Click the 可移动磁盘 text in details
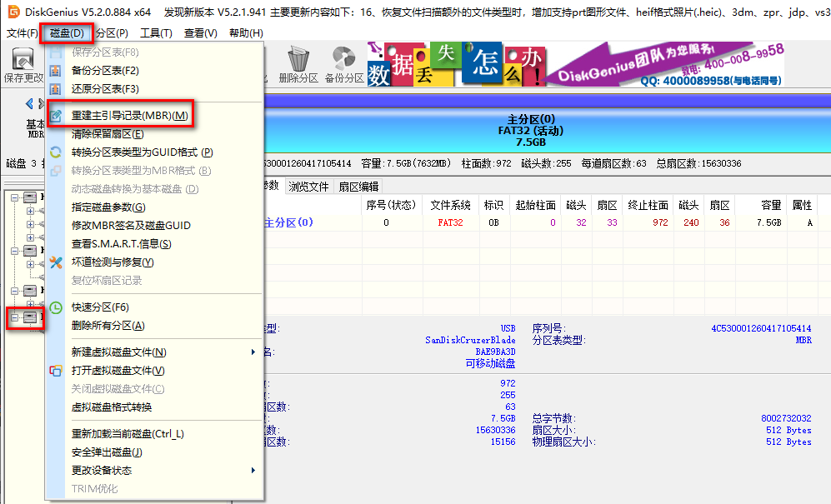Viewport: 831px width, 504px height. tap(490, 363)
